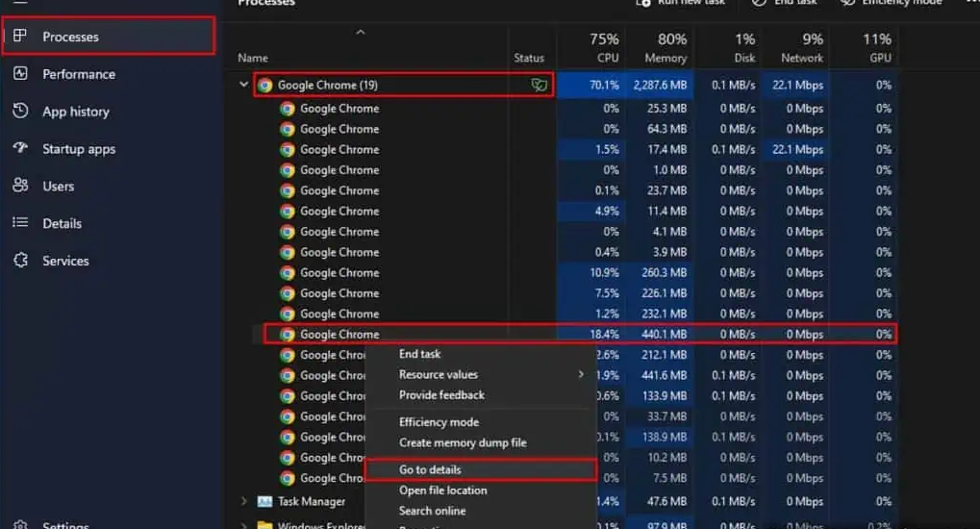Viewport: 980px width, 529px height.
Task: Click Chrome icon in the 441.6 MB row
Action: [x=287, y=376]
